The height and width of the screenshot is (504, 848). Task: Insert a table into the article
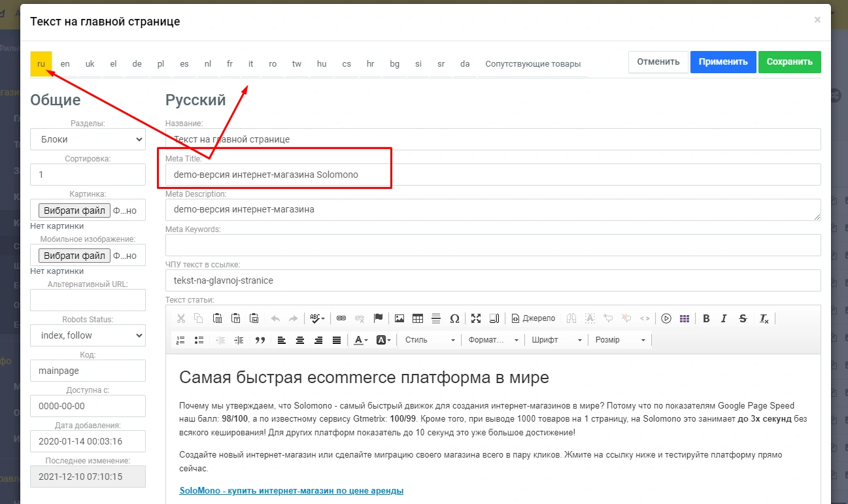[417, 319]
